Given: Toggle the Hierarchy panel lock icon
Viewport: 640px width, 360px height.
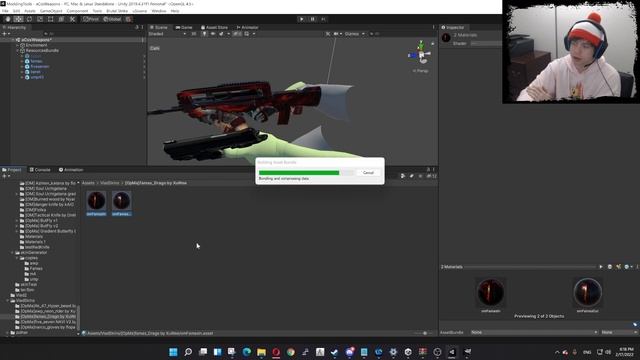Looking at the screenshot, I should (137, 27).
